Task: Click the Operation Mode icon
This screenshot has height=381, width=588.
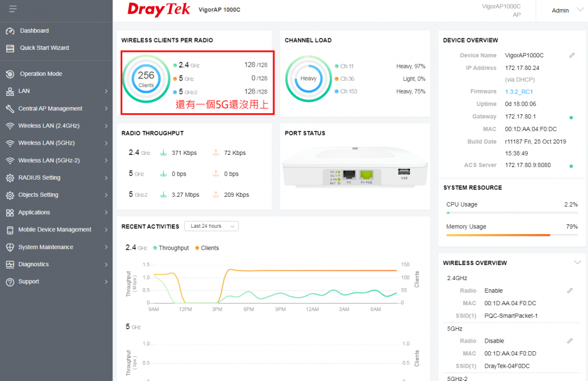Action: pyautogui.click(x=10, y=74)
